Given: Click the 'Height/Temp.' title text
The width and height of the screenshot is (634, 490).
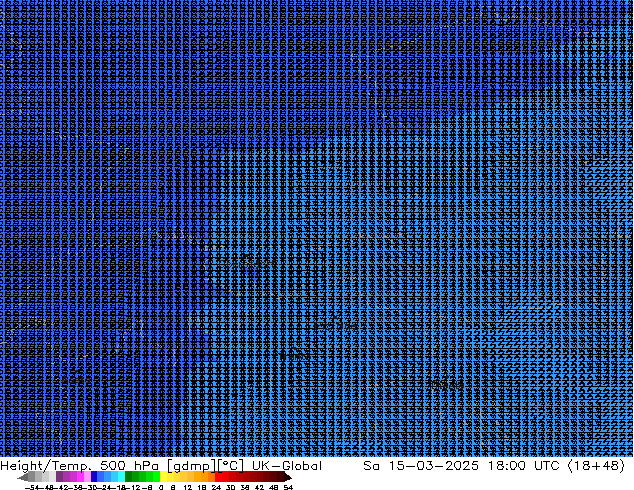Looking at the screenshot, I should [x=46, y=466].
